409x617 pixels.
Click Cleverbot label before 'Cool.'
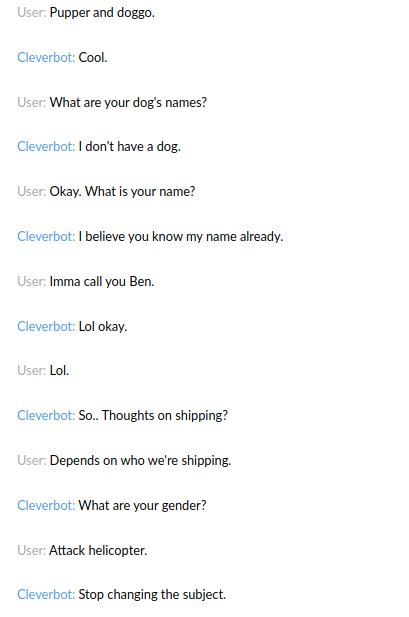(x=46, y=57)
